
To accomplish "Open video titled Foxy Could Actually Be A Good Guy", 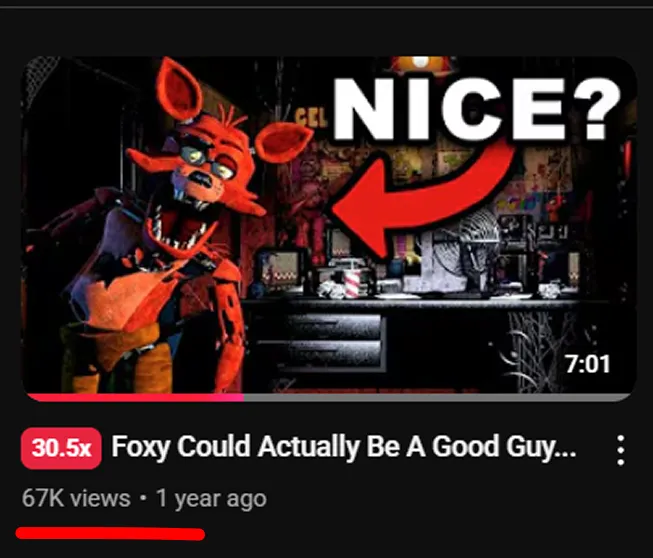I will (x=344, y=447).
